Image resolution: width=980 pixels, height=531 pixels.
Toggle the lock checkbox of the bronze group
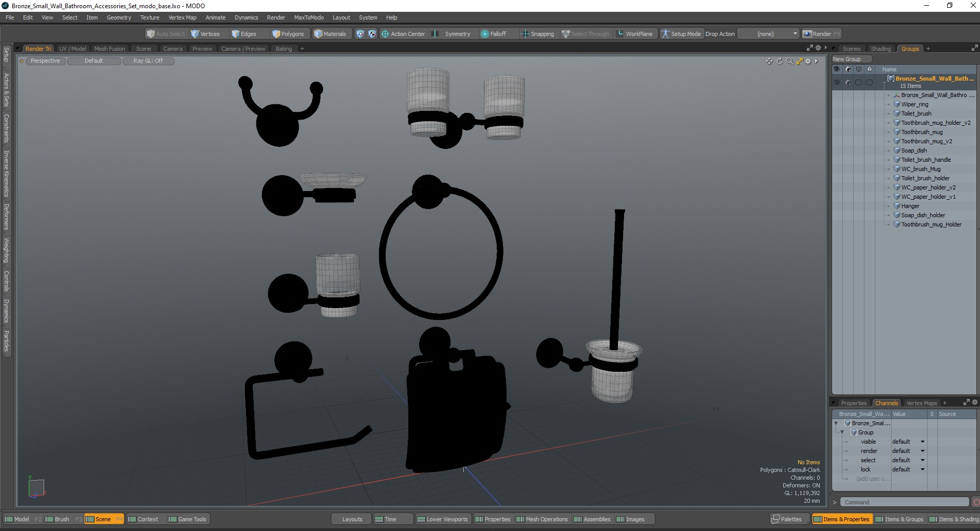point(869,82)
